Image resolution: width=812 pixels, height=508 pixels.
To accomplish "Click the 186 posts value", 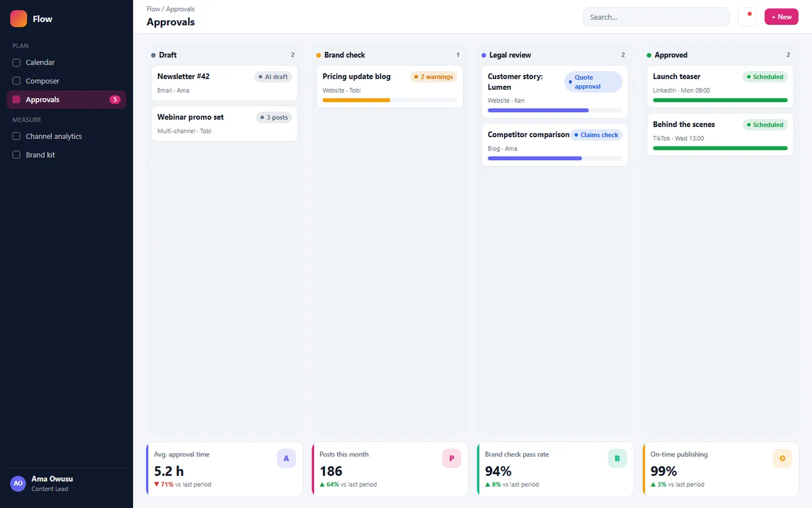I will [x=331, y=471].
